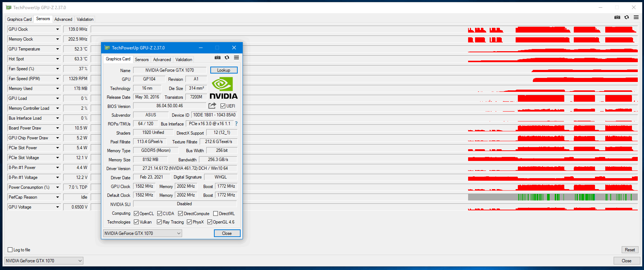This screenshot has height=270, width=644.
Task: Toggle DirectCompute checkbox
Action: pos(181,214)
